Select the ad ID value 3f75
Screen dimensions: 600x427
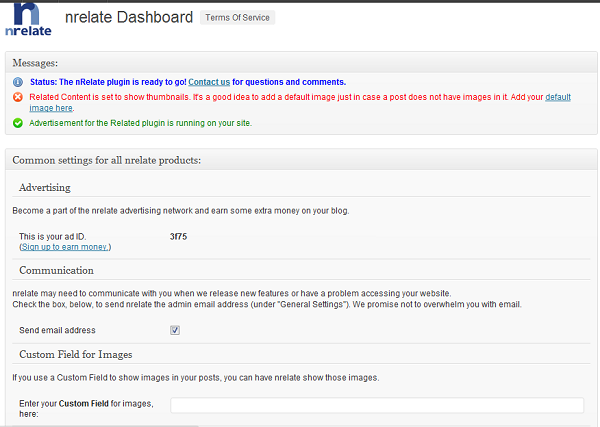pos(178,237)
